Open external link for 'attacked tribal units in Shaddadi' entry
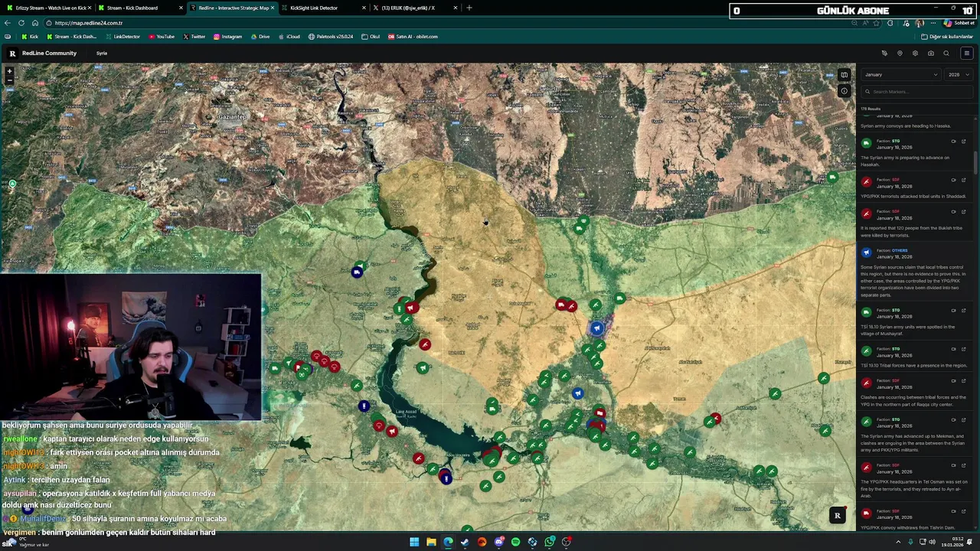The width and height of the screenshot is (980, 551). (964, 181)
